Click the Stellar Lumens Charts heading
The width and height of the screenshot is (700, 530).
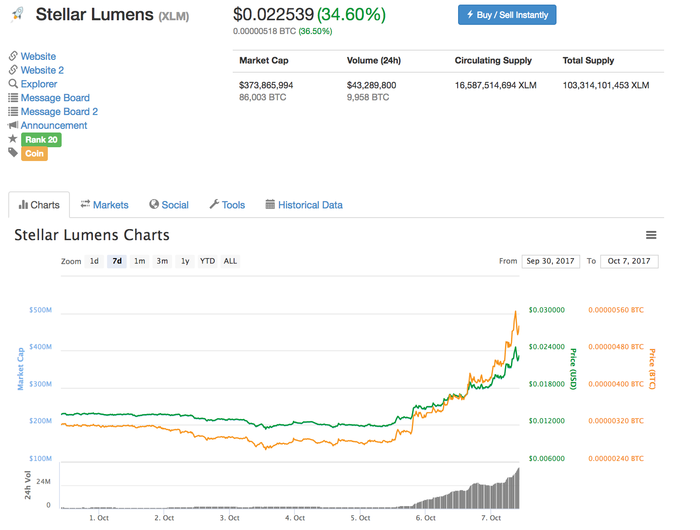[x=92, y=235]
